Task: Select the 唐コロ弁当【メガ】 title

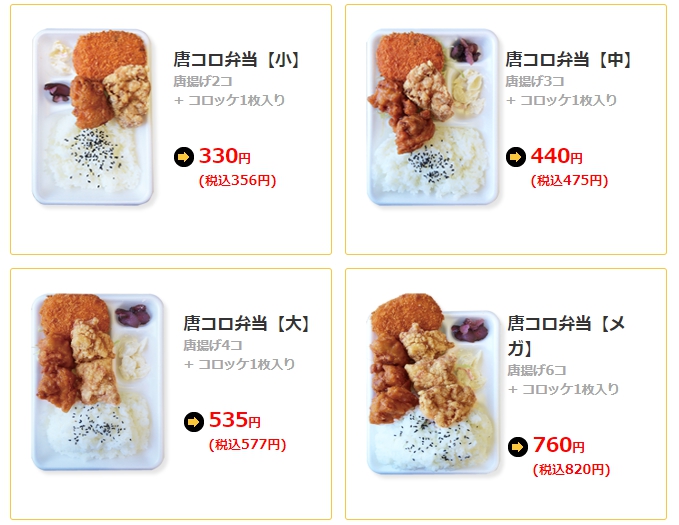Action: [566, 336]
